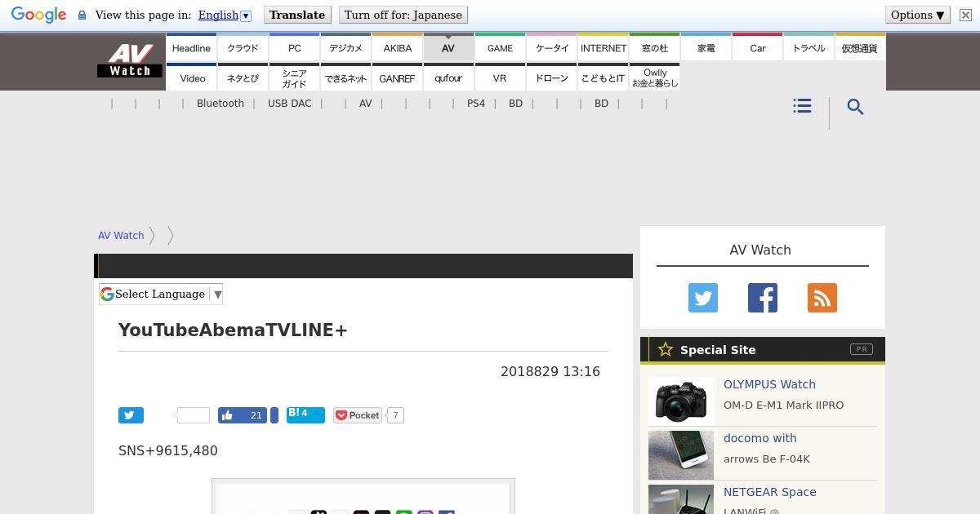Click the Bluetooth topic link

coord(220,104)
